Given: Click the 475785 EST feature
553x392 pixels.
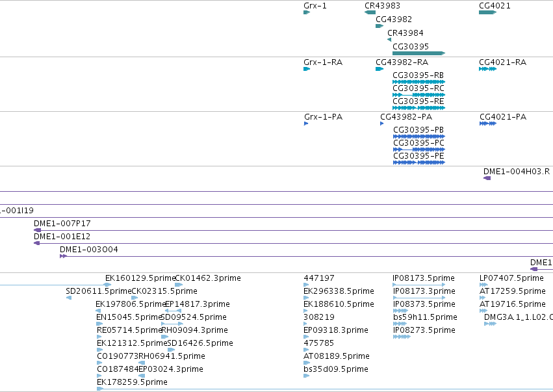Looking at the screenshot, I should tap(306, 350).
